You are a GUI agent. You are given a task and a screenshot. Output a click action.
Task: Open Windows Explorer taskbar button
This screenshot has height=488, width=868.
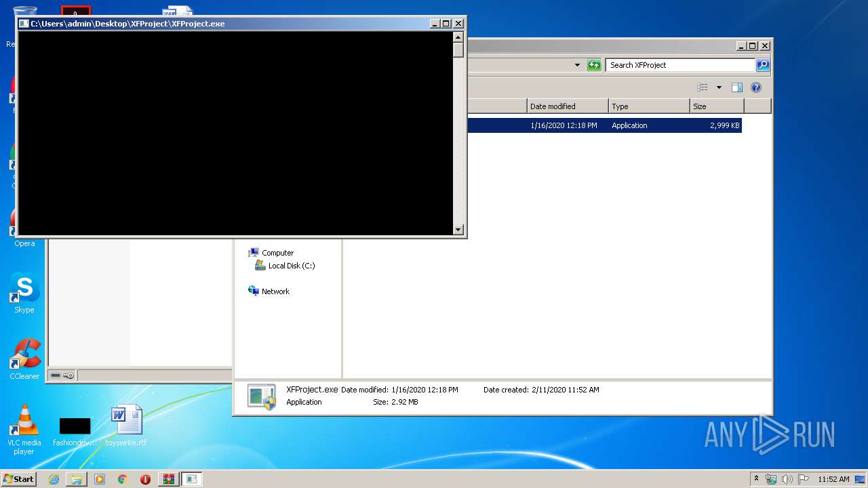tap(77, 479)
